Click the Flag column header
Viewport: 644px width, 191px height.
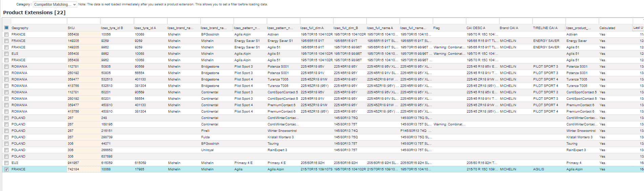[x=436, y=28]
